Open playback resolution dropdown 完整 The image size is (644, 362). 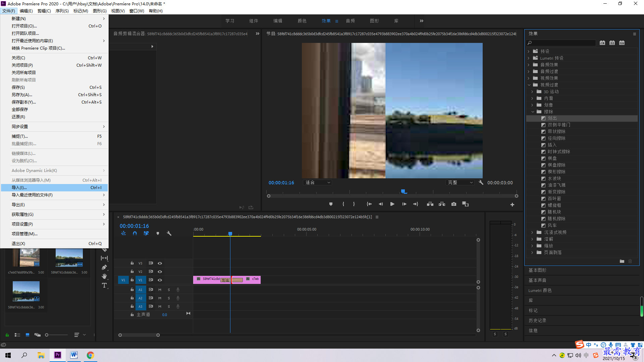pyautogui.click(x=460, y=182)
